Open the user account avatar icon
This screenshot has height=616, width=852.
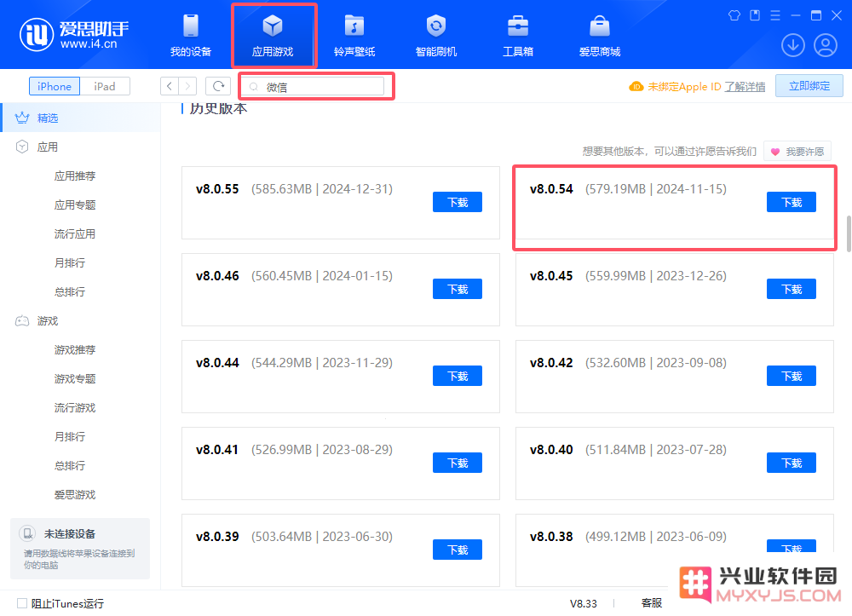click(826, 45)
